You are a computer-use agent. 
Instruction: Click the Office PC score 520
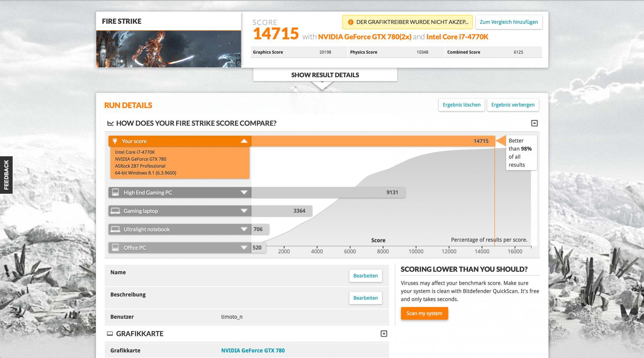(x=257, y=248)
